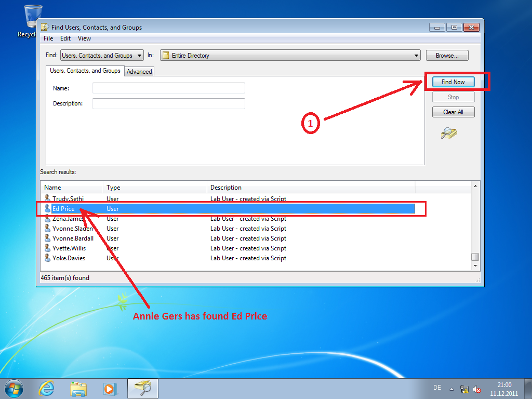Screen dimensions: 532x399
Task: Click the results scrollbar thumb
Action: pos(475,257)
